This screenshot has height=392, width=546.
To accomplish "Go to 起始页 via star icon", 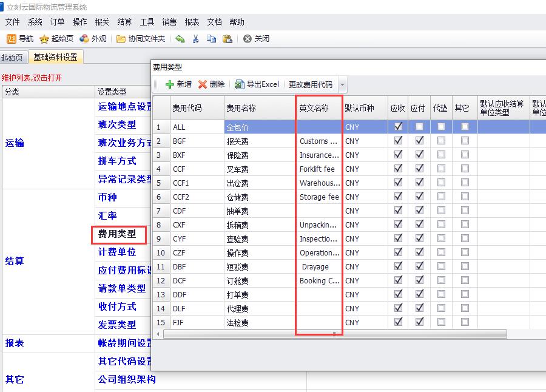I will tap(56, 39).
